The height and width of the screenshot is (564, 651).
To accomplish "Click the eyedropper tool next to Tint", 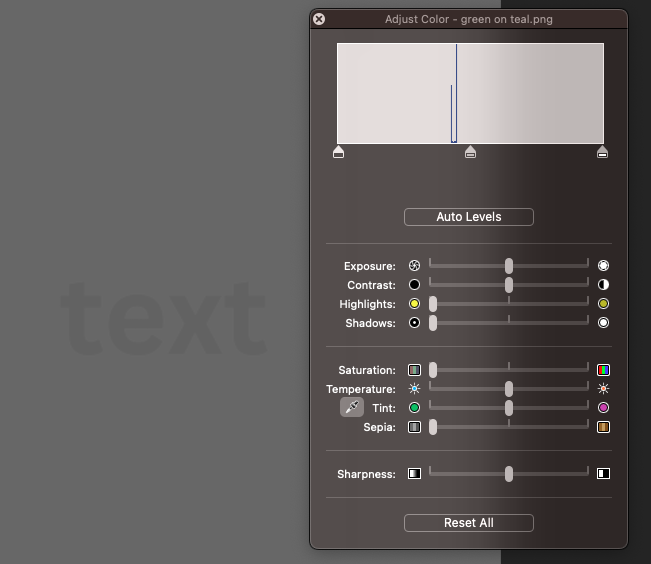I will click(x=352, y=407).
